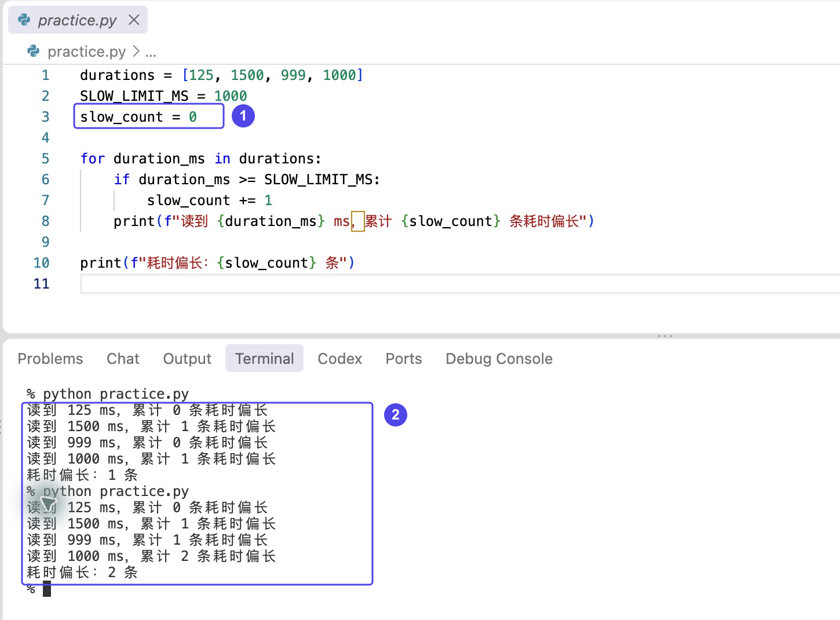Click the terminal prompt cursor block
Screen dimensions: 840x620
tap(47, 589)
